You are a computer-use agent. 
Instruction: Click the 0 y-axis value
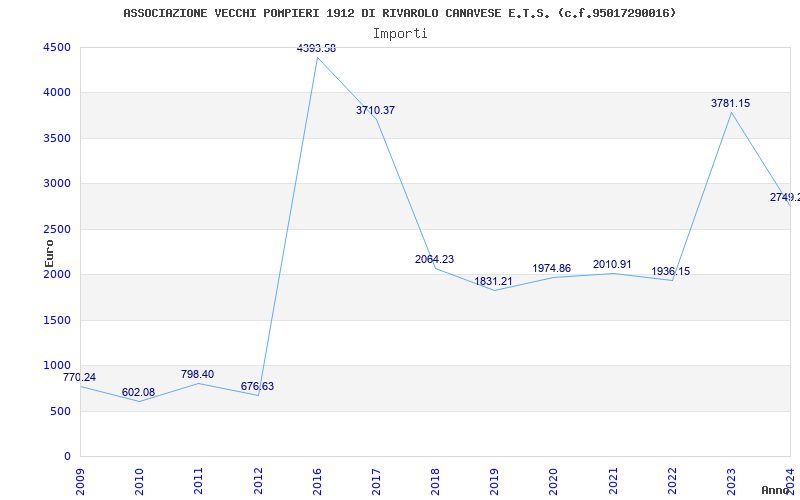[x=67, y=457]
